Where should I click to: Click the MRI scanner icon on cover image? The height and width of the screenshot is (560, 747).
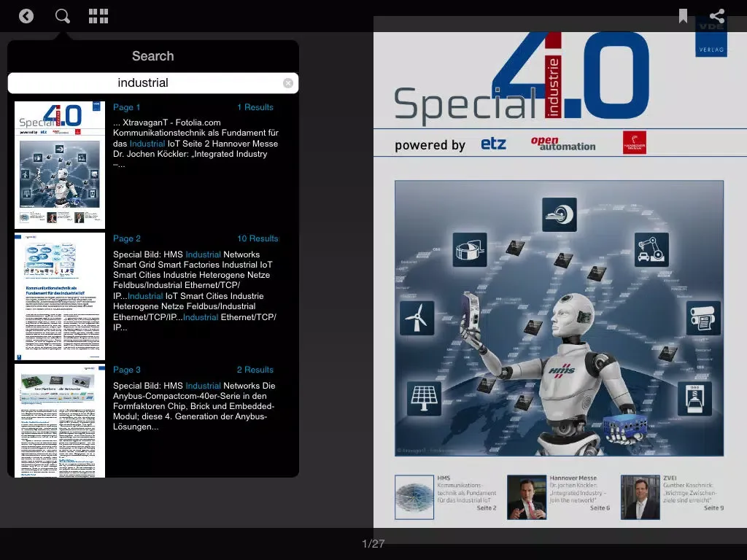(x=560, y=215)
